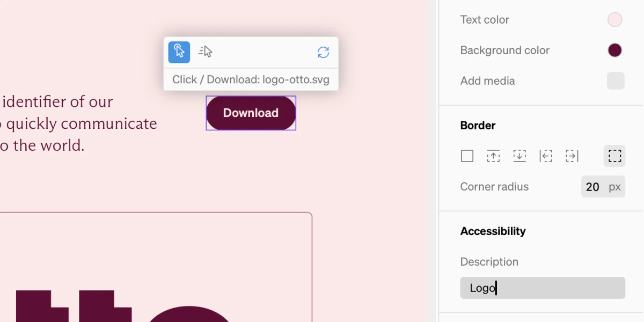
Task: Click the refresh interaction icon
Action: tap(323, 52)
